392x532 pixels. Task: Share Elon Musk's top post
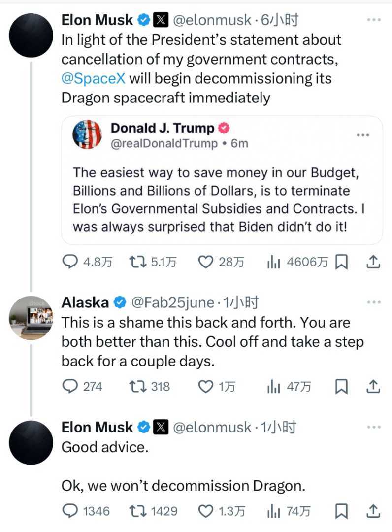(x=374, y=262)
